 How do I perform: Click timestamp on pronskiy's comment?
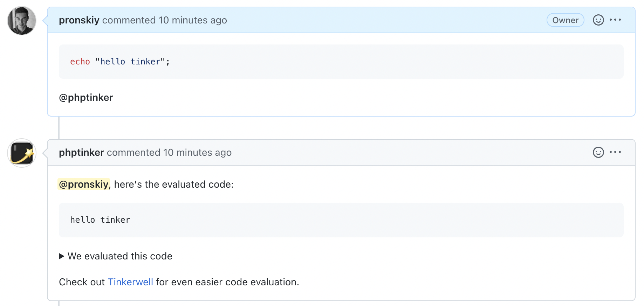coord(192,20)
